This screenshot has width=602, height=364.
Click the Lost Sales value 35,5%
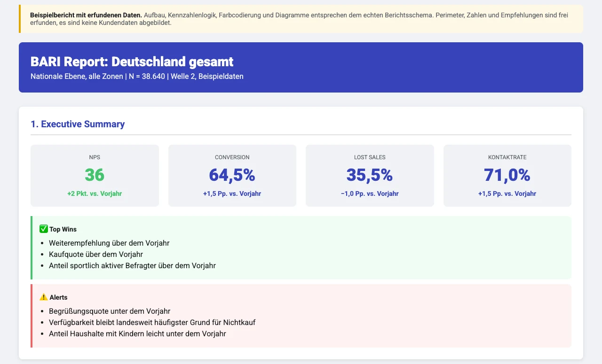[x=370, y=175]
